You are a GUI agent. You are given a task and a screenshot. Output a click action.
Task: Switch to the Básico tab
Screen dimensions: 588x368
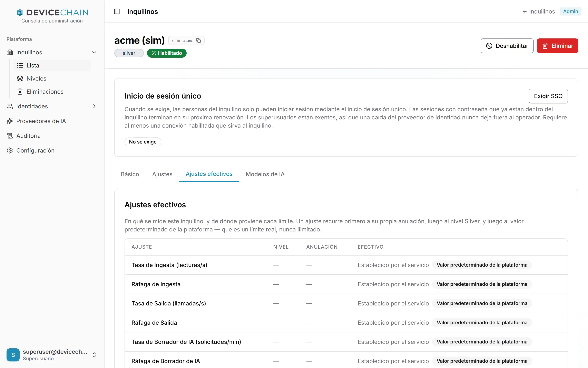[130, 174]
